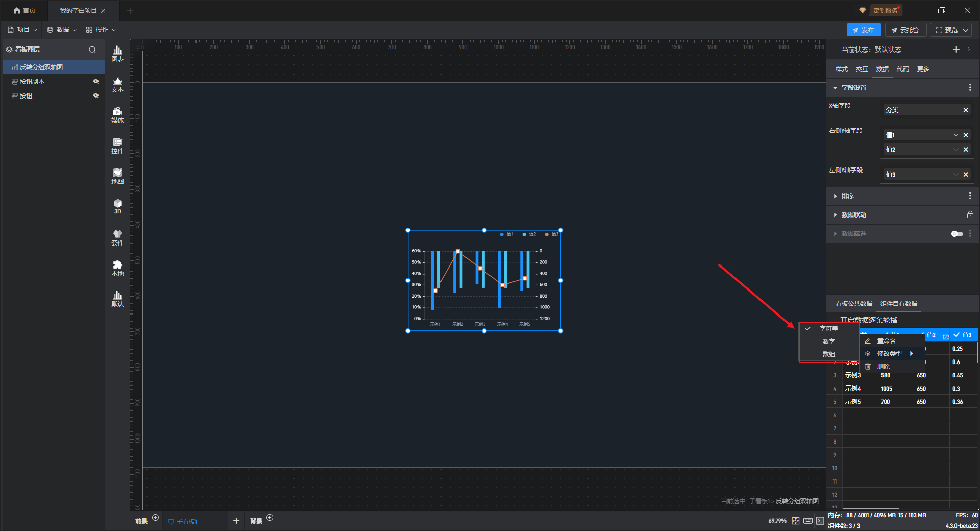The height and width of the screenshot is (531, 980).
Task: Switch to 看板公共数据 tab
Action: [x=854, y=304]
